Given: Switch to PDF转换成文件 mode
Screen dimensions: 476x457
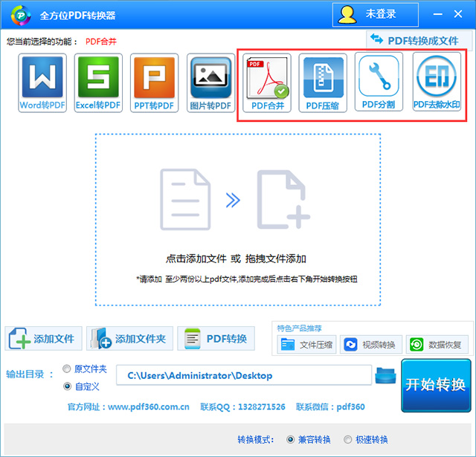Looking at the screenshot, I should click(x=419, y=40).
